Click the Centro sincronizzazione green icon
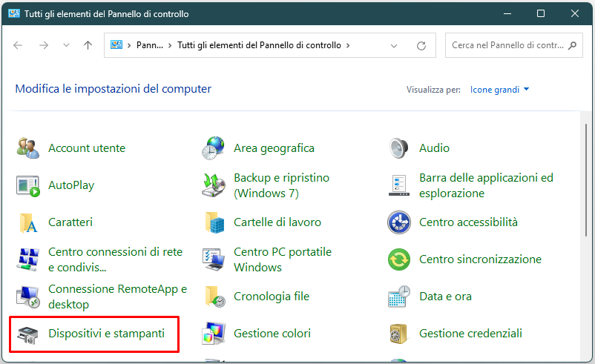This screenshot has height=364, width=595. pos(399,259)
